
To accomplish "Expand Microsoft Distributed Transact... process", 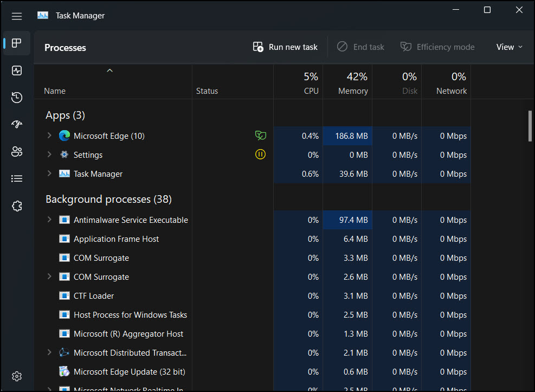I will (x=49, y=352).
